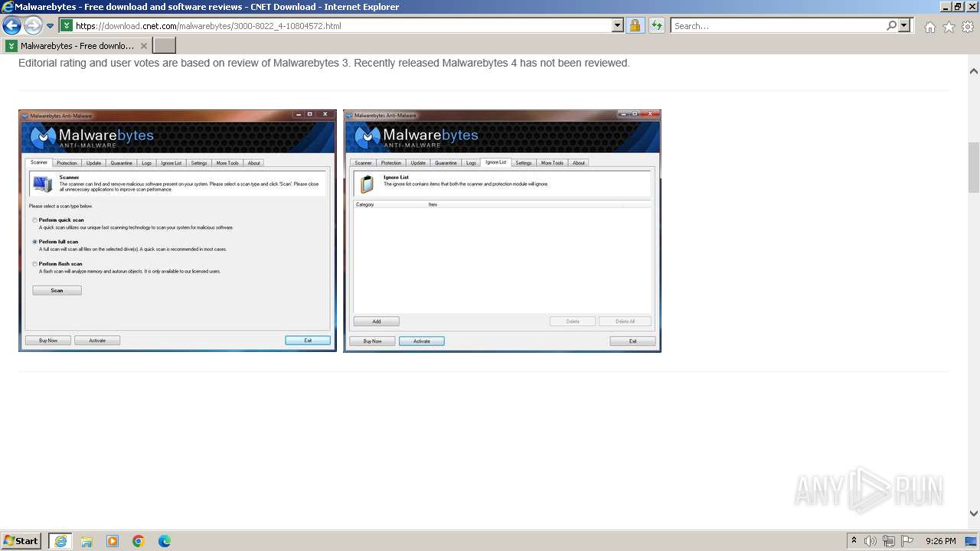Open a new blank tab
Screen dimensions: 980x551
165,45
